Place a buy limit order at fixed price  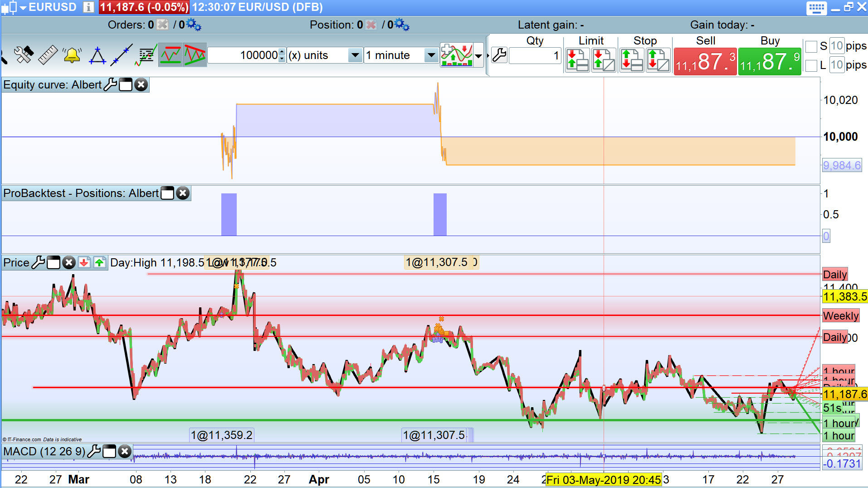click(x=577, y=59)
